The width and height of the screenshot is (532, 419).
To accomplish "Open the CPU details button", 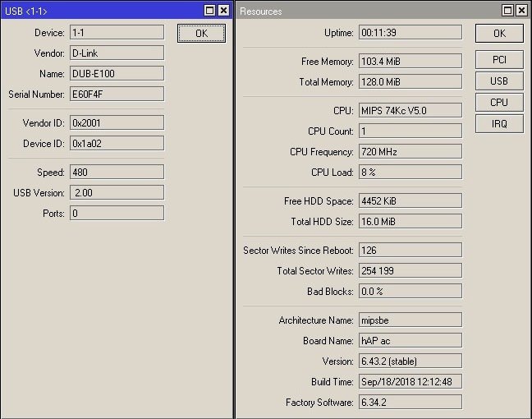I will coord(499,103).
